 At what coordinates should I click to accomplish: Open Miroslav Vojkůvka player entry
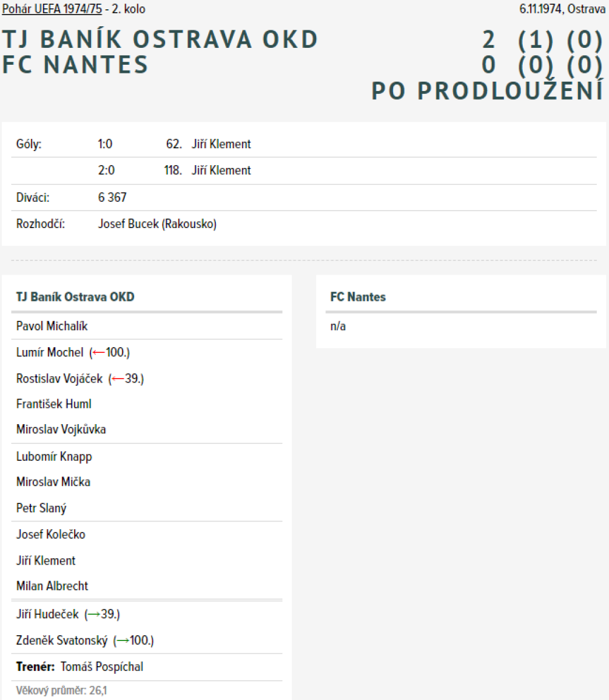(x=61, y=429)
